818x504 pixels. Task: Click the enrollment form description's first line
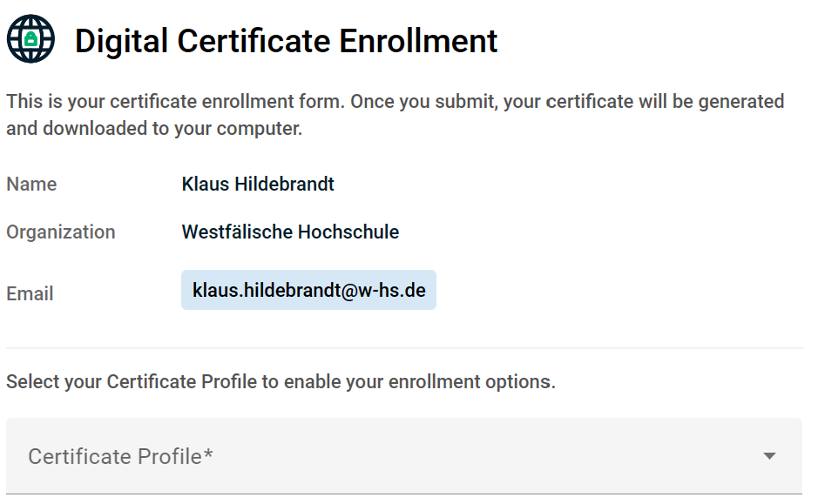click(x=395, y=101)
